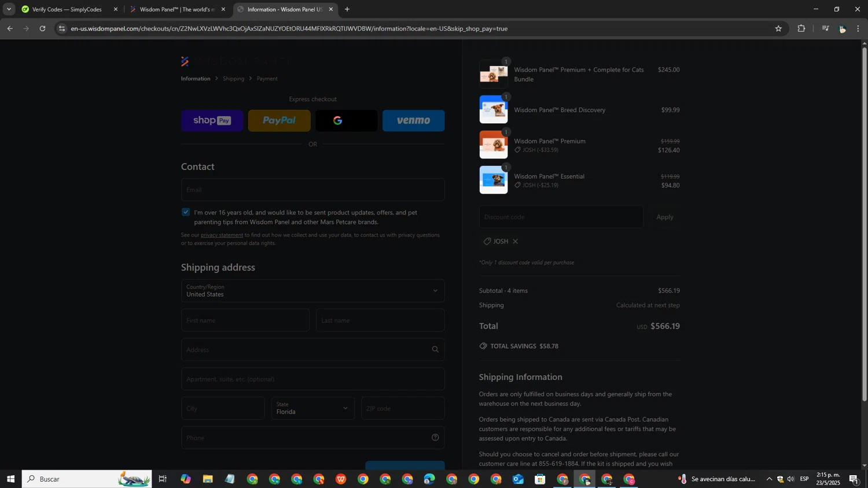
Task: Check out with PayPal
Action: click(x=279, y=121)
